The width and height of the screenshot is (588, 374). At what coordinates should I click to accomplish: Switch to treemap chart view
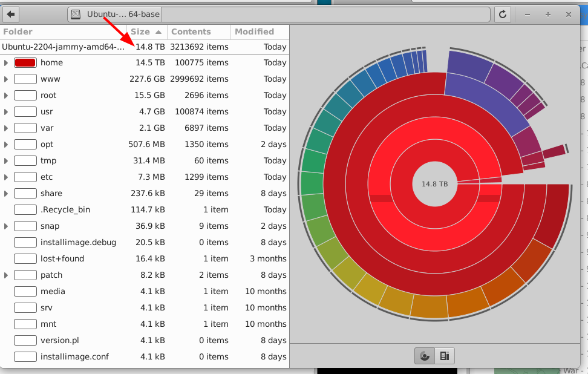pyautogui.click(x=445, y=356)
